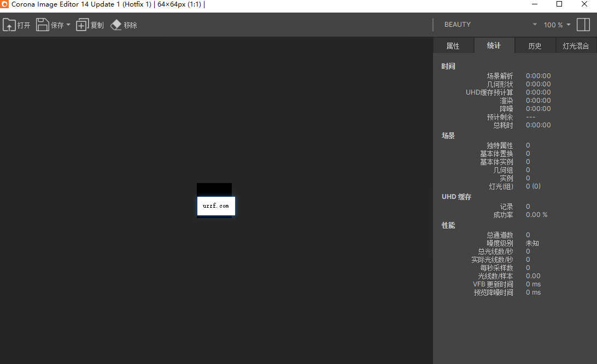
Task: Open the 灯光混合 (LightMix) tab
Action: pyautogui.click(x=576, y=45)
